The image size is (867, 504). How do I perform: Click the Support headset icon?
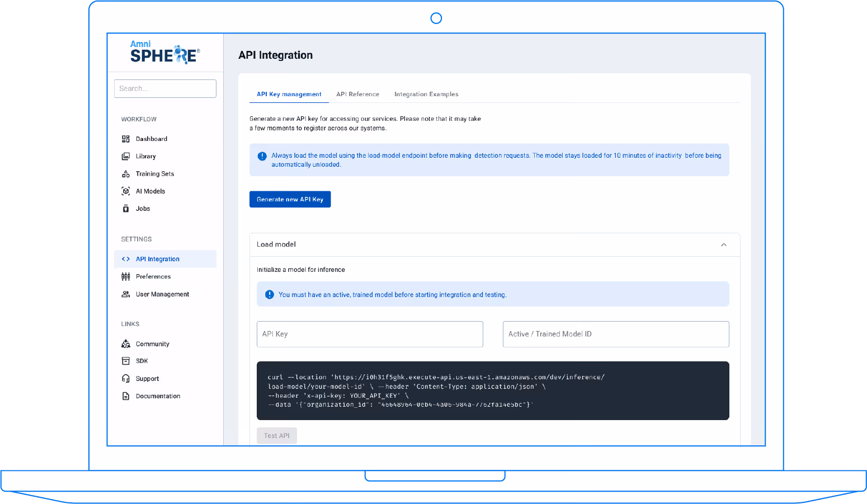tap(126, 379)
